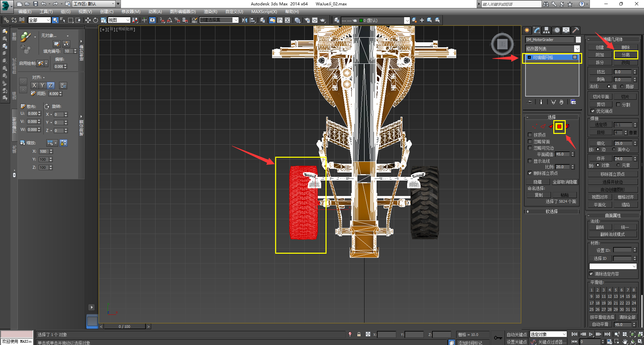Expand the 软选择 rollout

[552, 211]
